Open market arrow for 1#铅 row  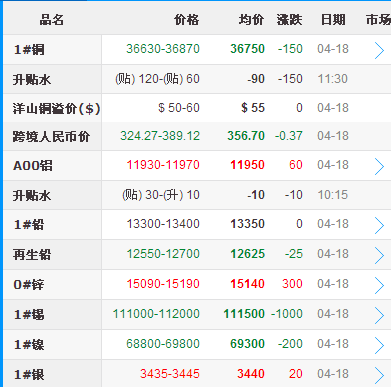379,226
